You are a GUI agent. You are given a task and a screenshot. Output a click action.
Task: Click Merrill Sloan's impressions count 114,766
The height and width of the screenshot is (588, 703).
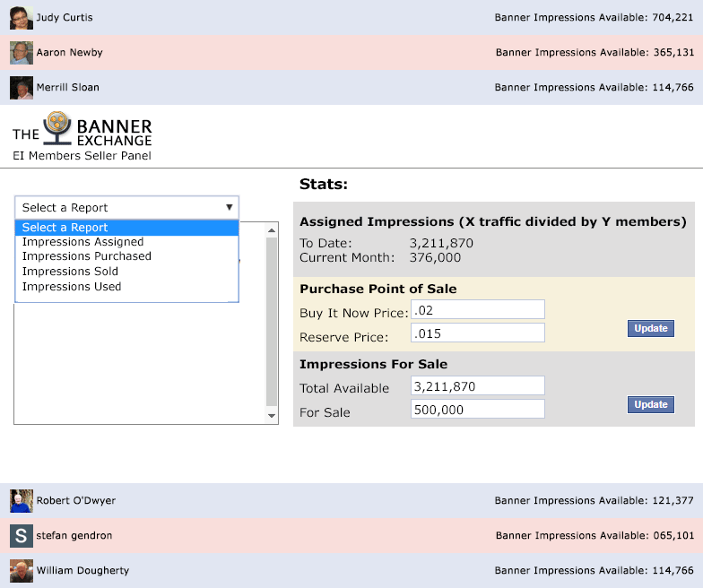coord(673,88)
